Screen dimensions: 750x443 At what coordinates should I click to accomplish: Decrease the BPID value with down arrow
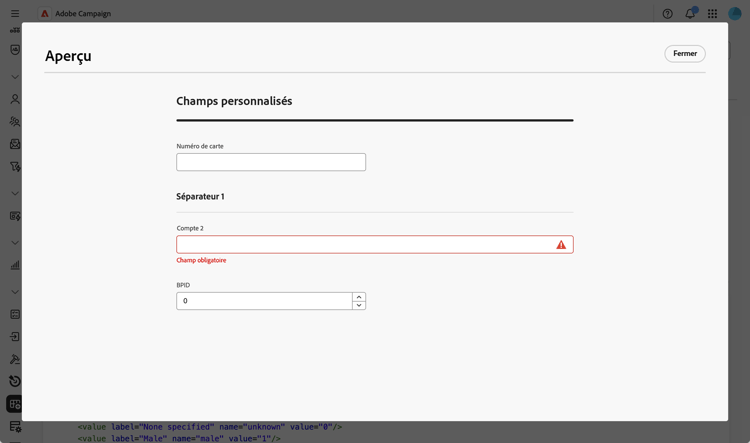pos(359,305)
